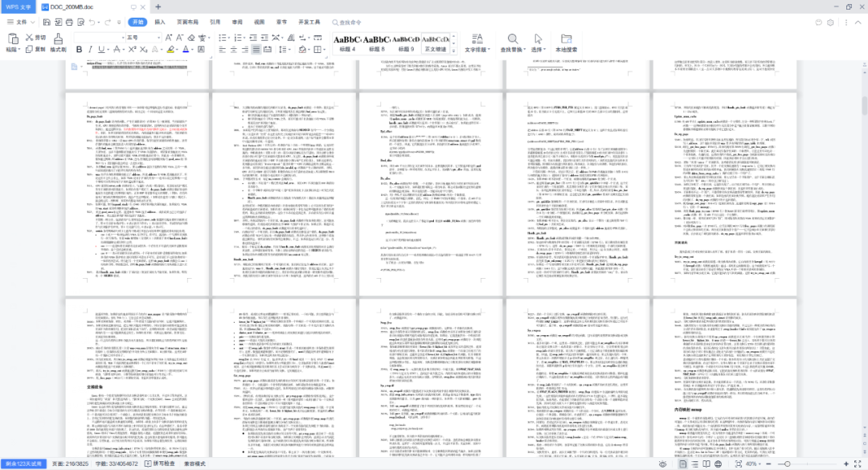Click the Cut (剪切) scissors button
This screenshot has width=868, height=470.
click(x=35, y=38)
